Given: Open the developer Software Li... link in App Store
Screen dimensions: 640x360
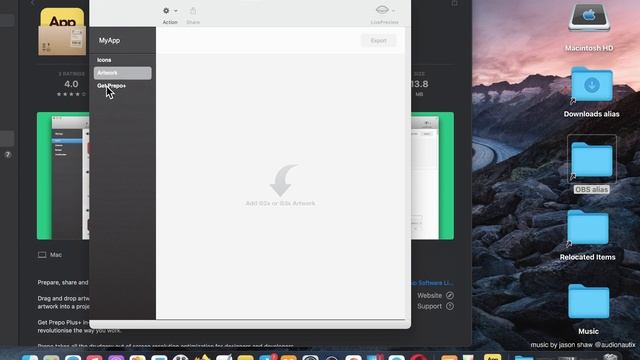Looking at the screenshot, I should [x=433, y=283].
